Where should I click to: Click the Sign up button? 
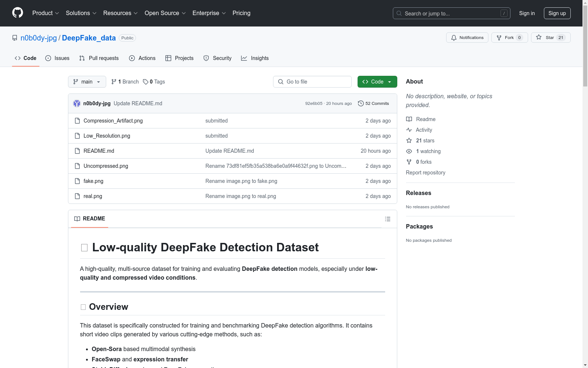(x=557, y=13)
